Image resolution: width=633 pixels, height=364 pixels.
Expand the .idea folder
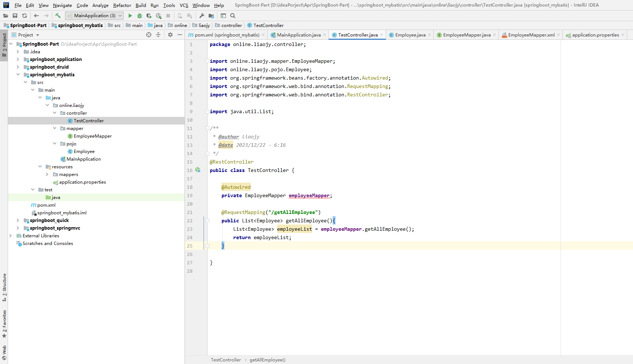tap(18, 51)
